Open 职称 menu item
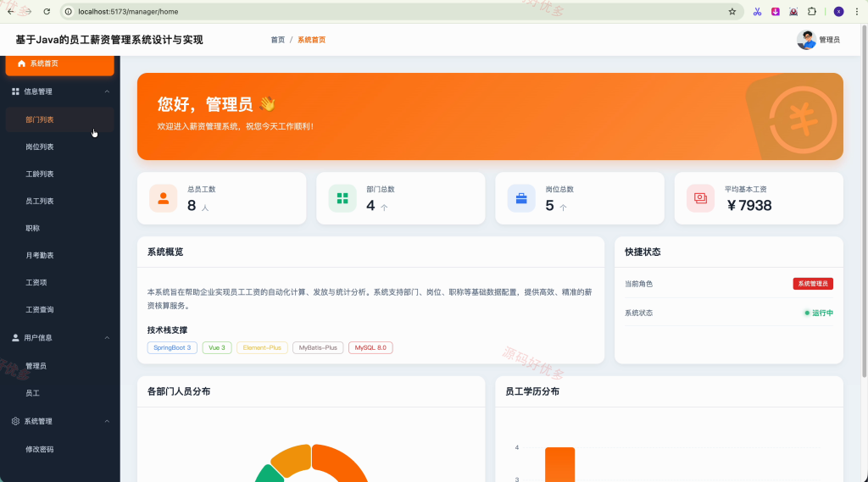This screenshot has height=482, width=868. click(x=60, y=228)
